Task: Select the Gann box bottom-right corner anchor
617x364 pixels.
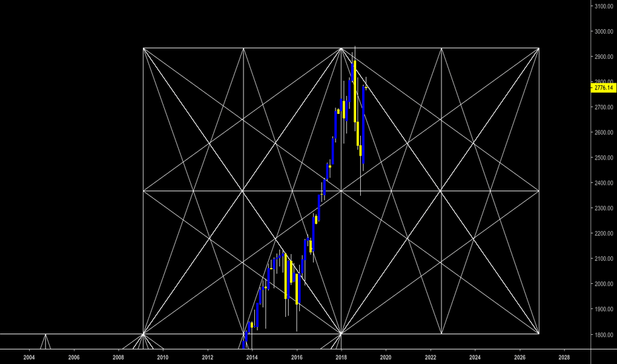Action: [x=539, y=334]
